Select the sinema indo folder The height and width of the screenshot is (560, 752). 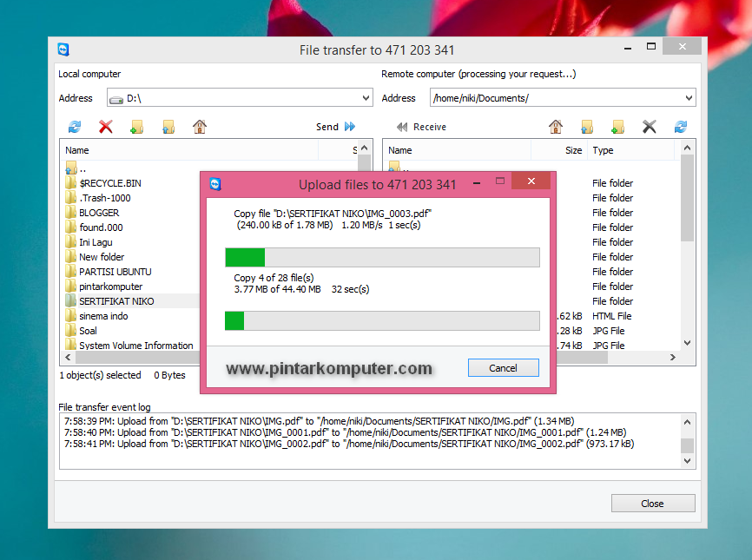coord(103,316)
